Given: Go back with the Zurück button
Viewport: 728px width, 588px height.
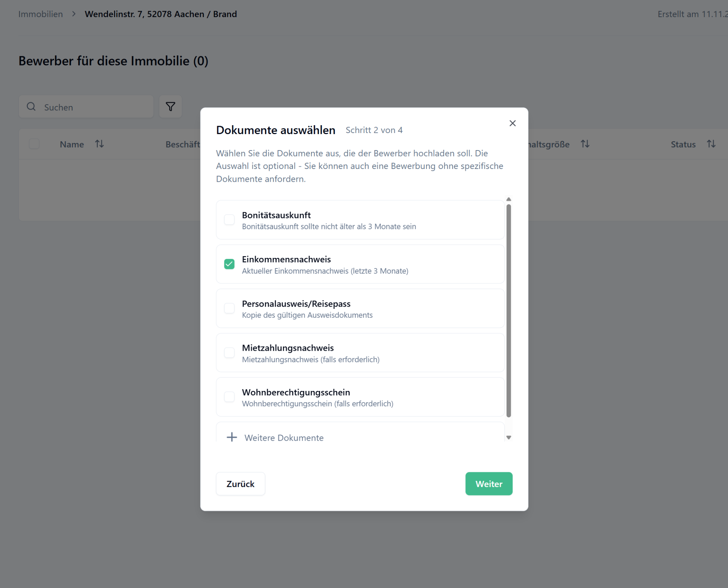Looking at the screenshot, I should tap(240, 484).
